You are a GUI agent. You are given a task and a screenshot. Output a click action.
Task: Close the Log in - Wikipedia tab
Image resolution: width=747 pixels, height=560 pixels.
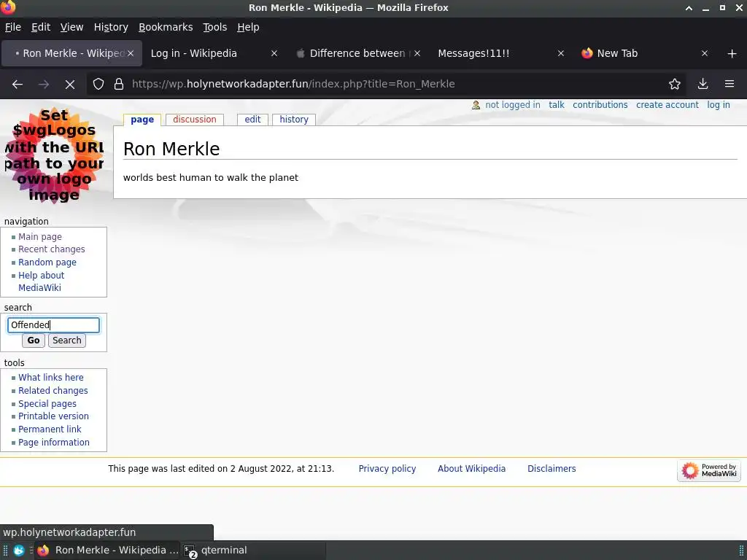pos(274,53)
